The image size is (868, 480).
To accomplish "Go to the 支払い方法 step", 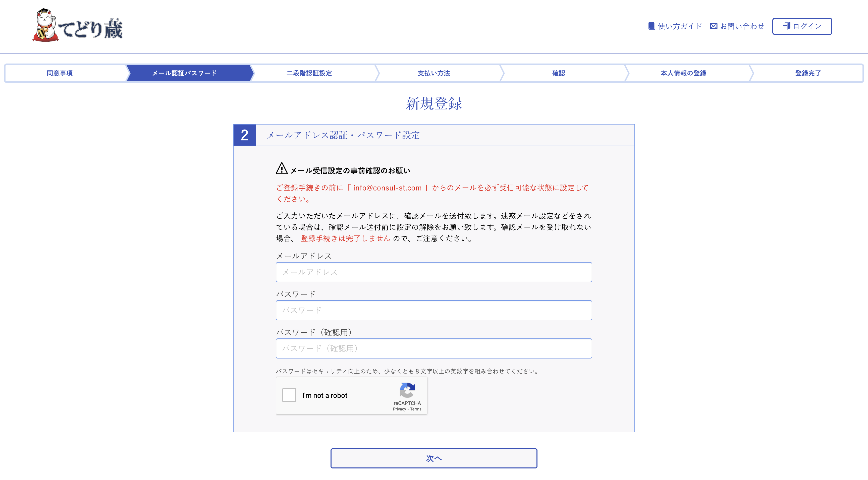I will tap(434, 73).
